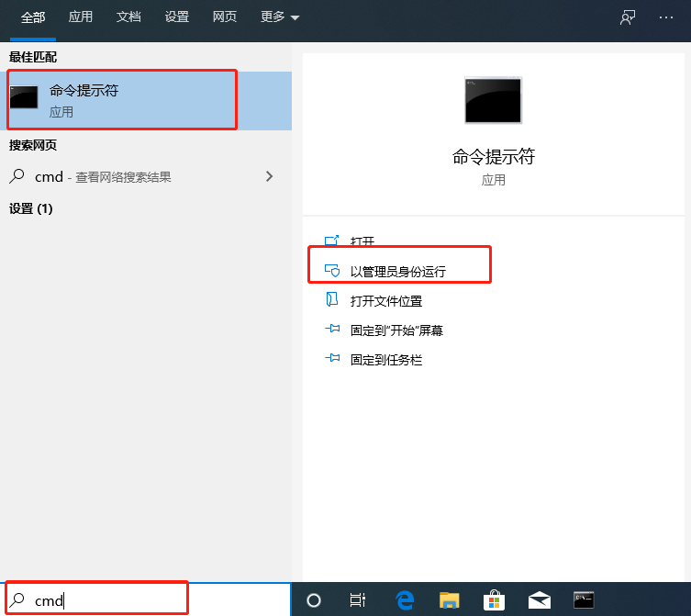
Task: Click the magnifier icon in search box
Action: 17,599
